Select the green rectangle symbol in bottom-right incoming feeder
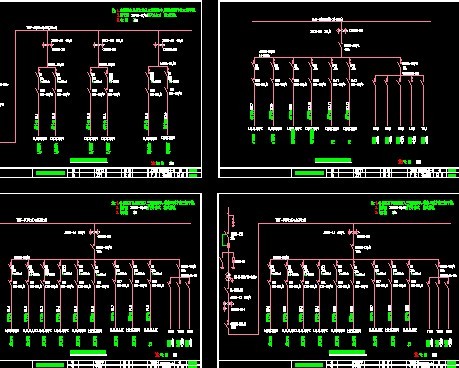 225,240
